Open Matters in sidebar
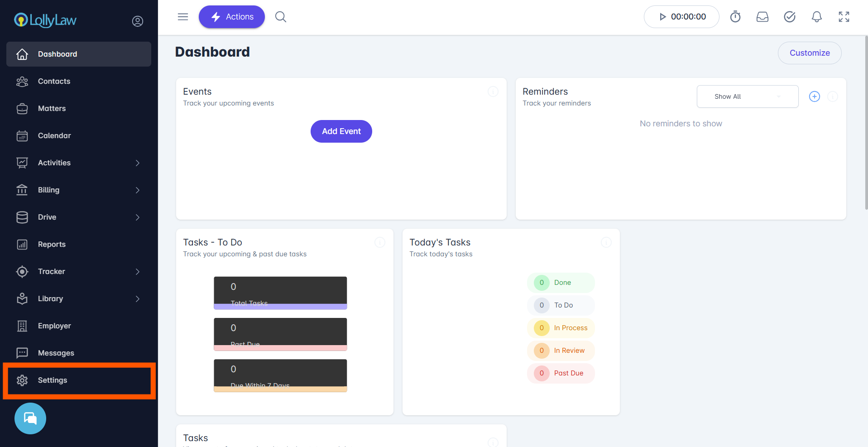This screenshot has height=447, width=868. pyautogui.click(x=79, y=108)
